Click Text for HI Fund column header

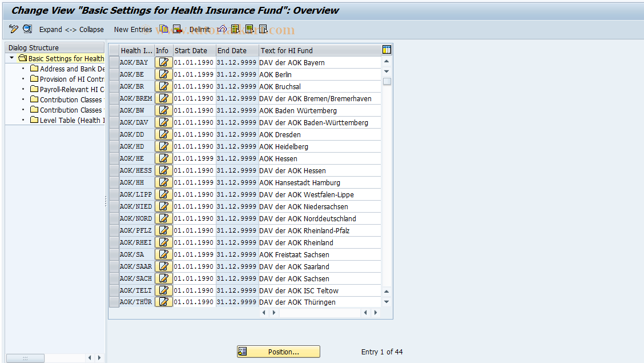(x=320, y=50)
